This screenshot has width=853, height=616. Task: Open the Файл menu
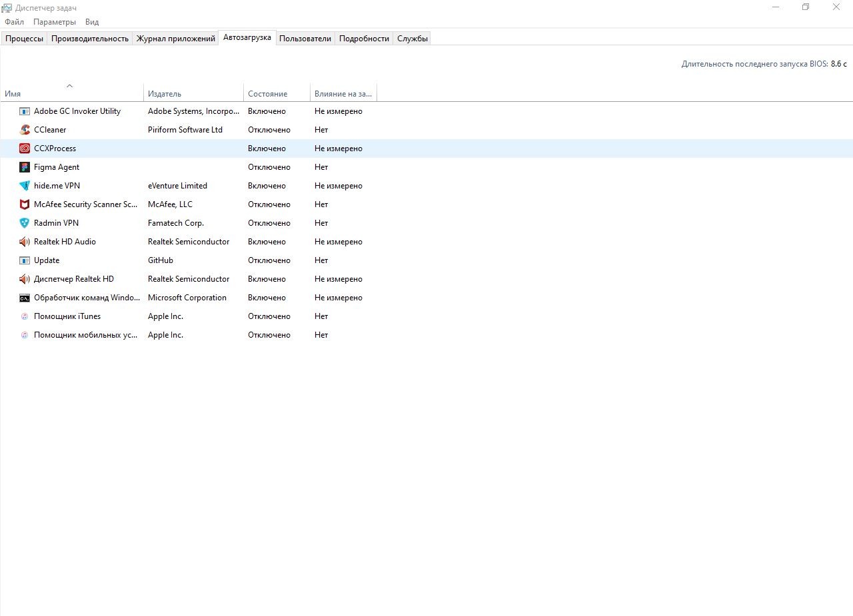pos(14,22)
